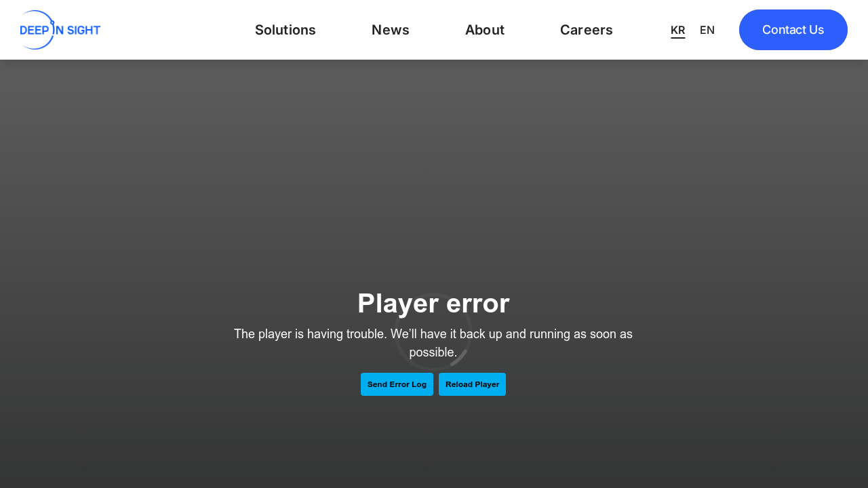Navigate to the Careers page
Viewport: 868px width, 488px height.
click(x=586, y=30)
